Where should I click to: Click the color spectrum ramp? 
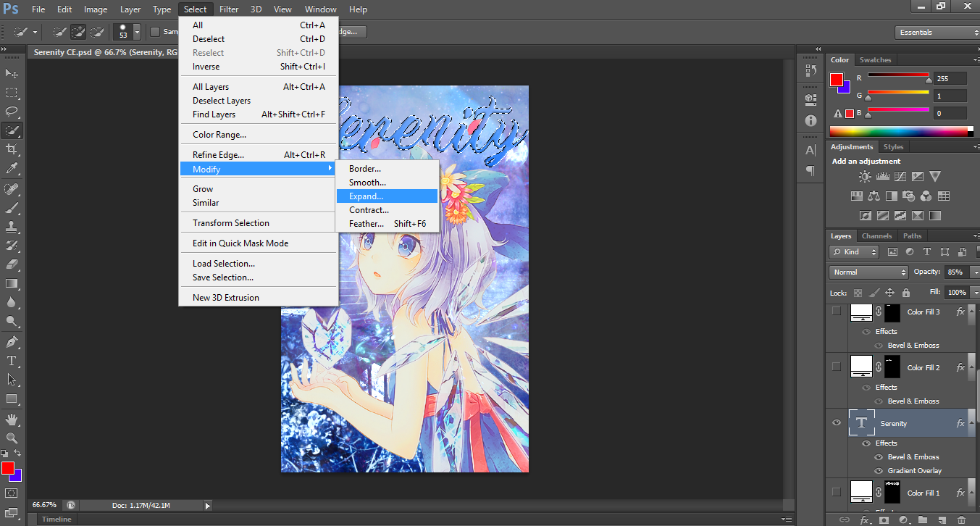pos(901,131)
